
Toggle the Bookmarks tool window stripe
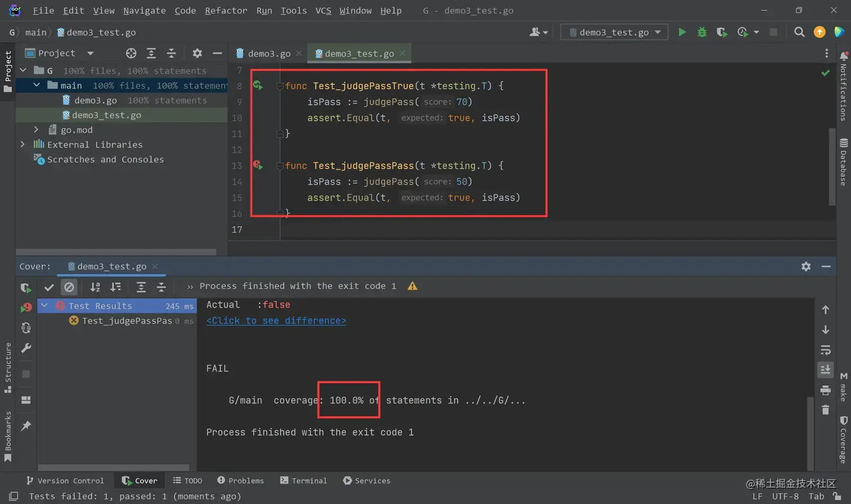pyautogui.click(x=8, y=436)
